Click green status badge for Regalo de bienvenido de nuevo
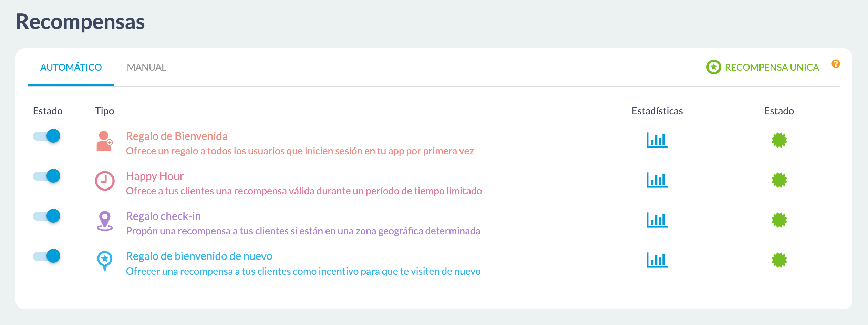Image resolution: width=868 pixels, height=325 pixels. [x=779, y=260]
